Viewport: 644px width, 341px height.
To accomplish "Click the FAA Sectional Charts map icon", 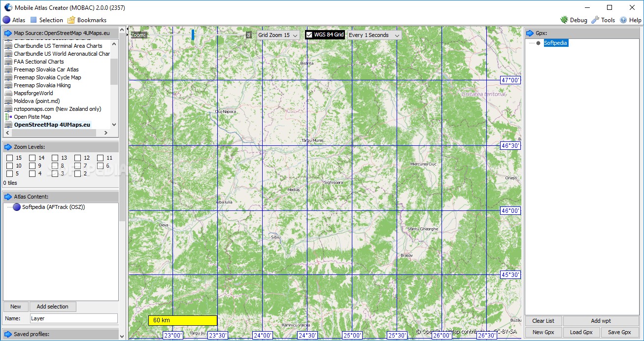I will (8, 62).
